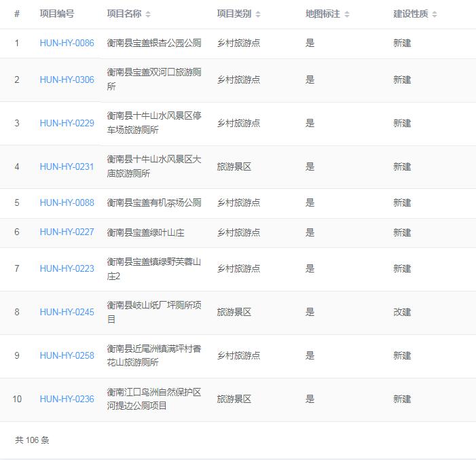Select the 衡南县宝盖绿叶山庄 row name
476x460 pixels.
tap(145, 232)
